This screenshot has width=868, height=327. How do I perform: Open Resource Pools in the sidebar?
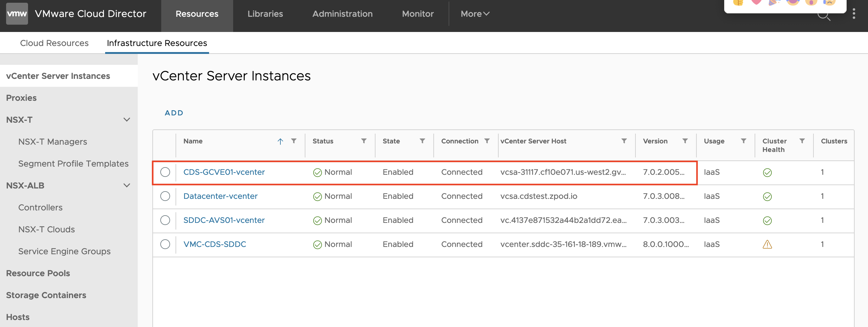pos(38,273)
